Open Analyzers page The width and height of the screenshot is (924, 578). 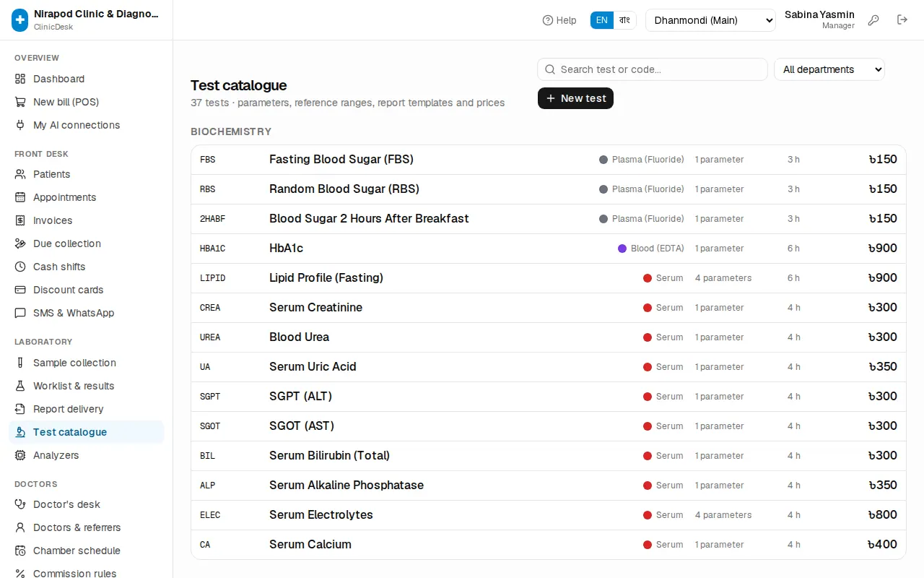point(87,455)
